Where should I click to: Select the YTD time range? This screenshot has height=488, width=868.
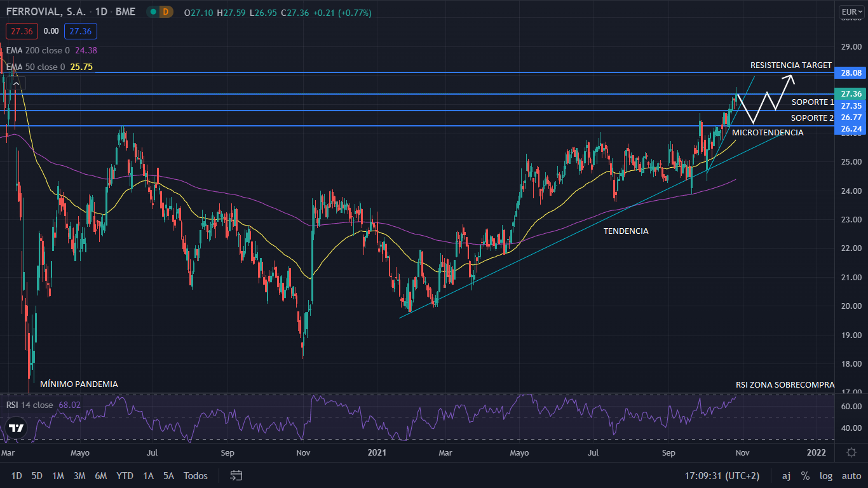125,475
